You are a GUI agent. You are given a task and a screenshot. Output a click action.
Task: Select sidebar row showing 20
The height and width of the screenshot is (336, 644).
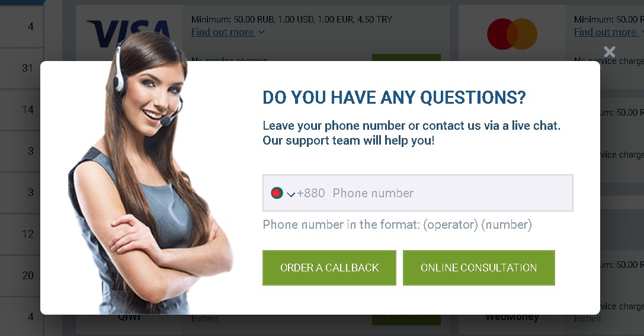point(21,276)
